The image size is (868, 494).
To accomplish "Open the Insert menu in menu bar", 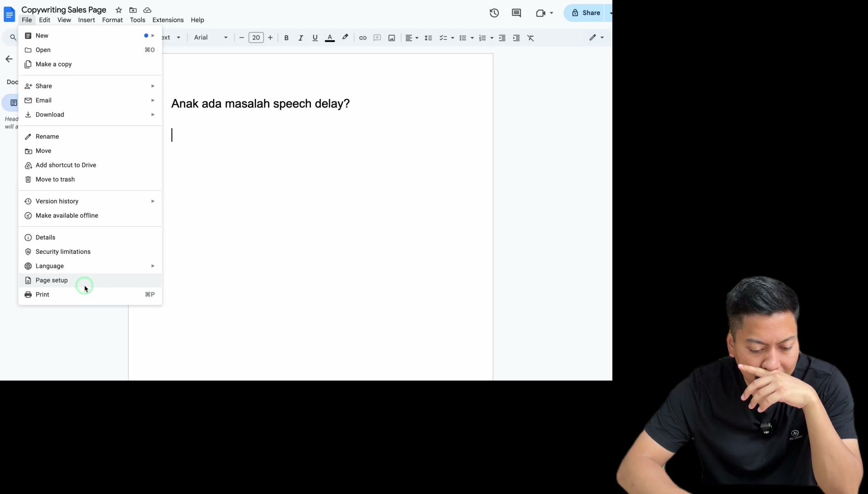I will 86,20.
